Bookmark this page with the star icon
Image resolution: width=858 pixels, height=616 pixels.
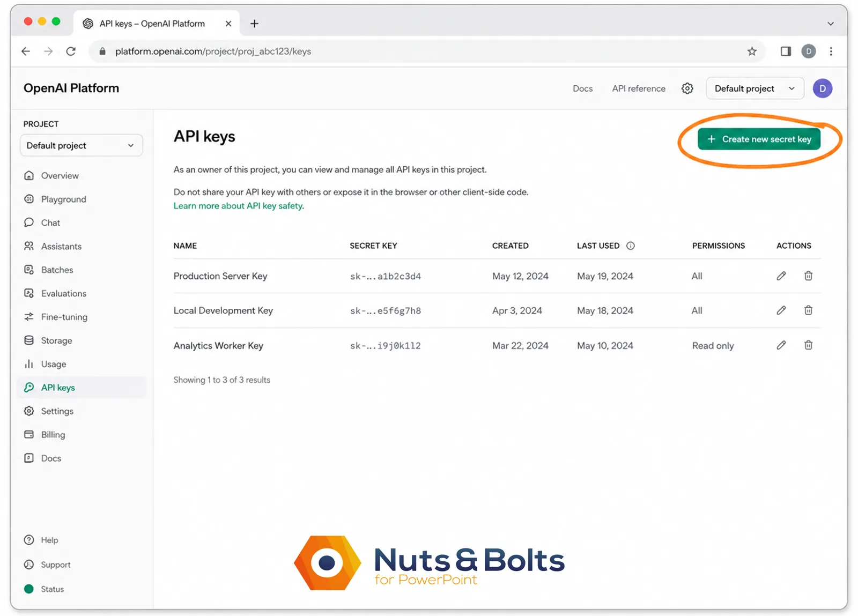752,51
